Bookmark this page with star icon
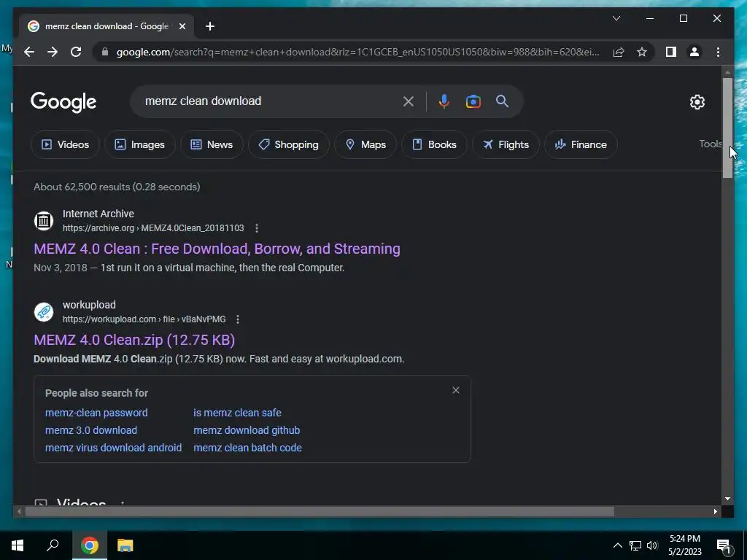Image resolution: width=747 pixels, height=560 pixels. pos(642,52)
